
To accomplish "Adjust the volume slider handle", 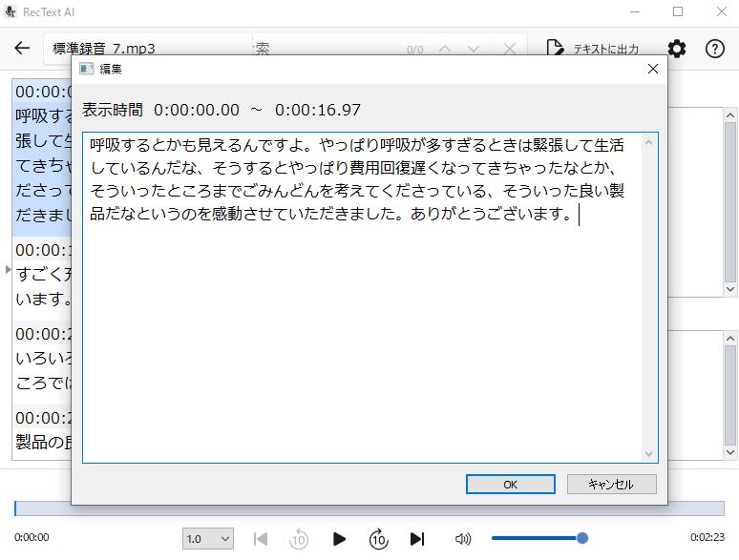I will [582, 538].
